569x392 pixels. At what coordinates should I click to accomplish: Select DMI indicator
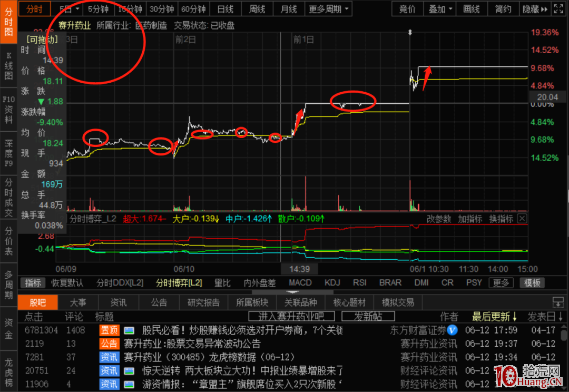(421, 283)
